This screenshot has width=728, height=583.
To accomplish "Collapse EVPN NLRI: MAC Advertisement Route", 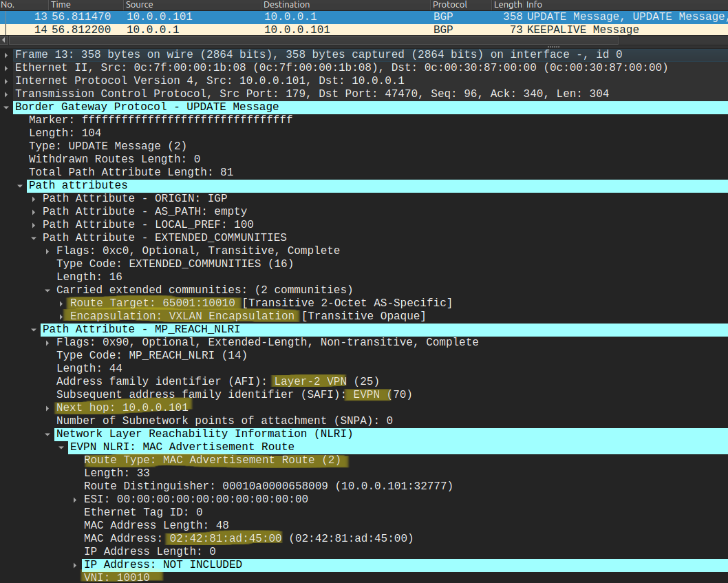I will click(61, 447).
